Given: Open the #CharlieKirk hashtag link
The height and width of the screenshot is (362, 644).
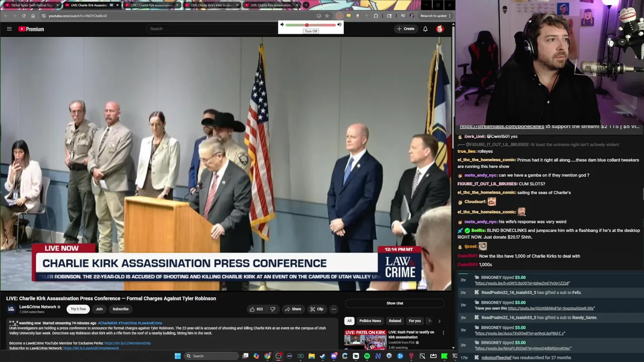Looking at the screenshot, I should pyautogui.click(x=108, y=323).
